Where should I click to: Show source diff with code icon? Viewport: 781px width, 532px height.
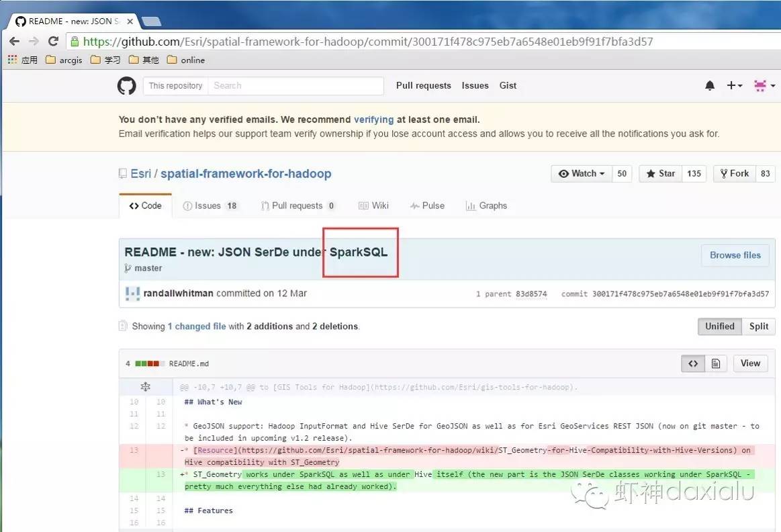[693, 363]
